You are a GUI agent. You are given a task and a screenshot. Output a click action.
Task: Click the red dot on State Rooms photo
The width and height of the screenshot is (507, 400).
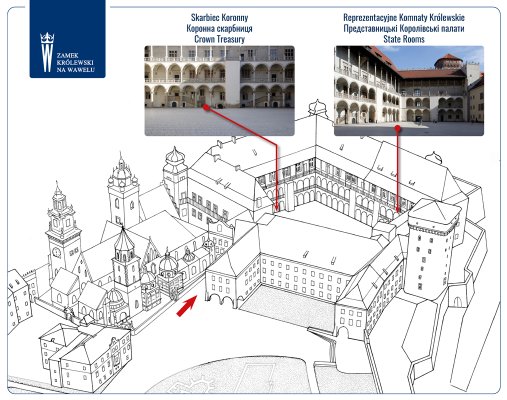click(x=397, y=128)
